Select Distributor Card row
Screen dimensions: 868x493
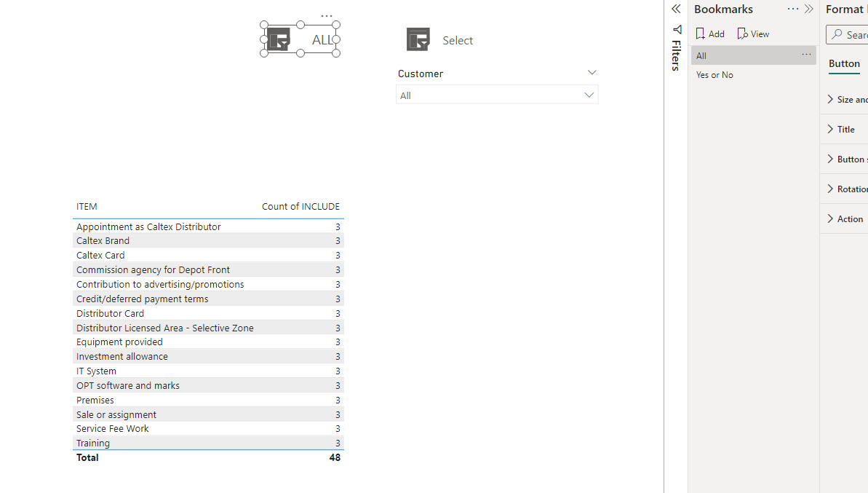pyautogui.click(x=208, y=313)
